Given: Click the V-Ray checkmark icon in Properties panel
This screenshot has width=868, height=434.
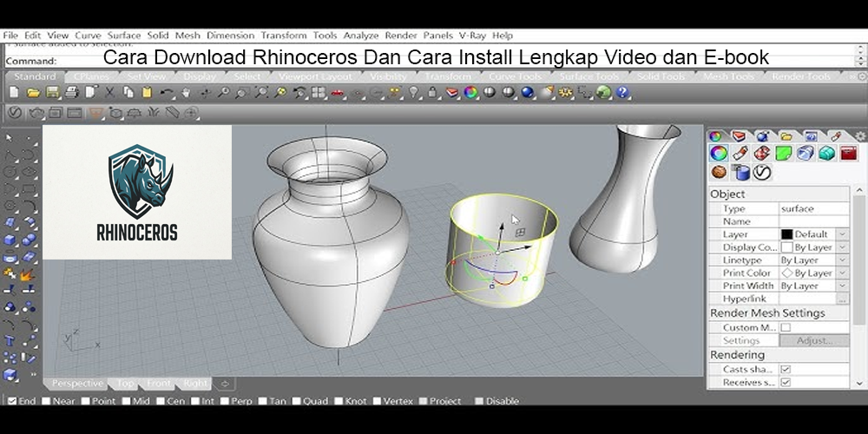Looking at the screenshot, I should coord(762,173).
